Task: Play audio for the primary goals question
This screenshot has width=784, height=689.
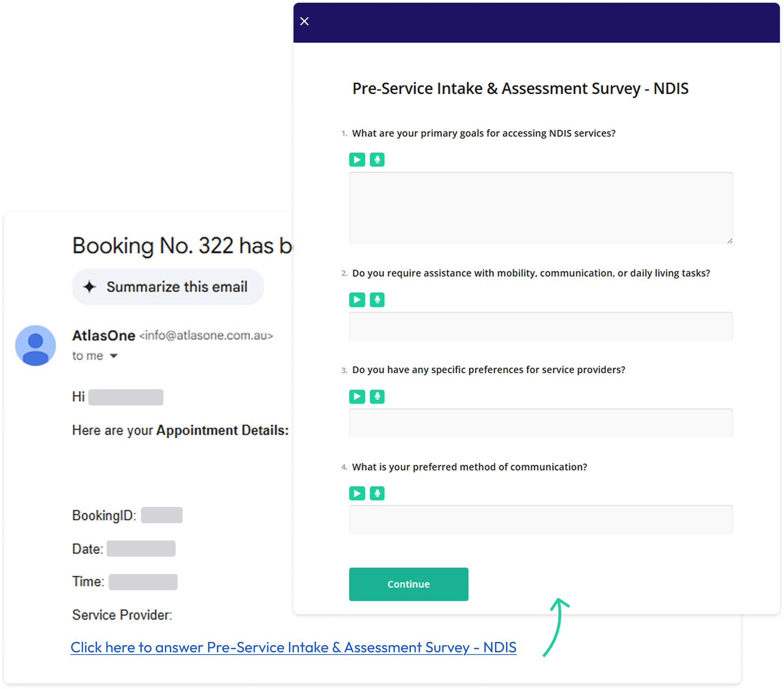Action: [357, 159]
